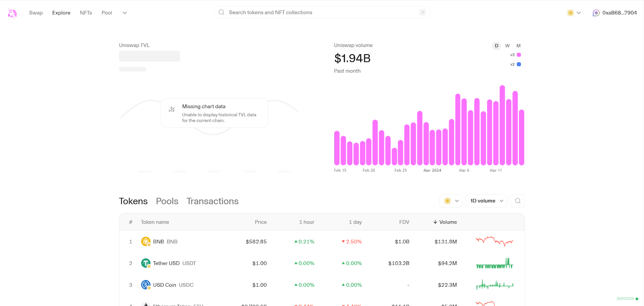Select the Transactions tab

(213, 201)
